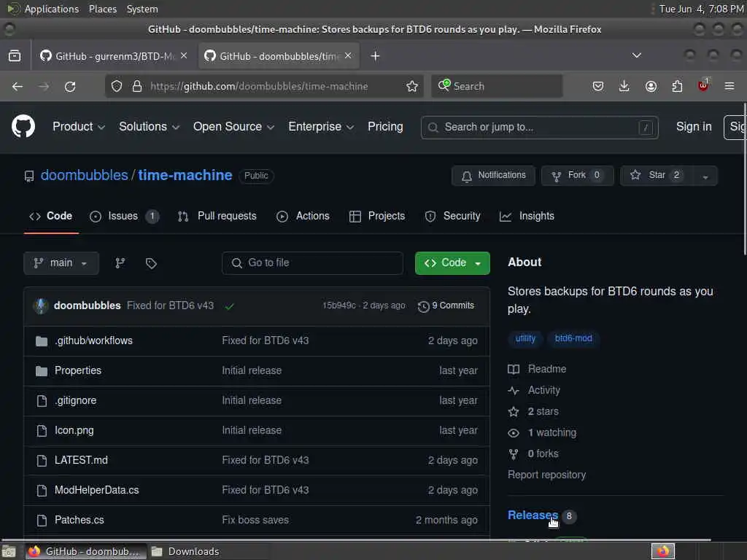Viewport: 747px width, 560px height.
Task: Open the Activity link in About
Action: 534,391
